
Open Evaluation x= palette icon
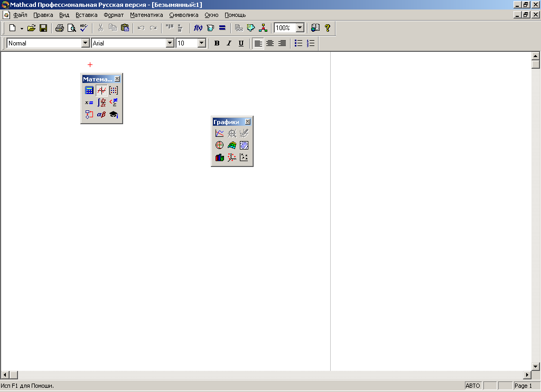pyautogui.click(x=89, y=102)
